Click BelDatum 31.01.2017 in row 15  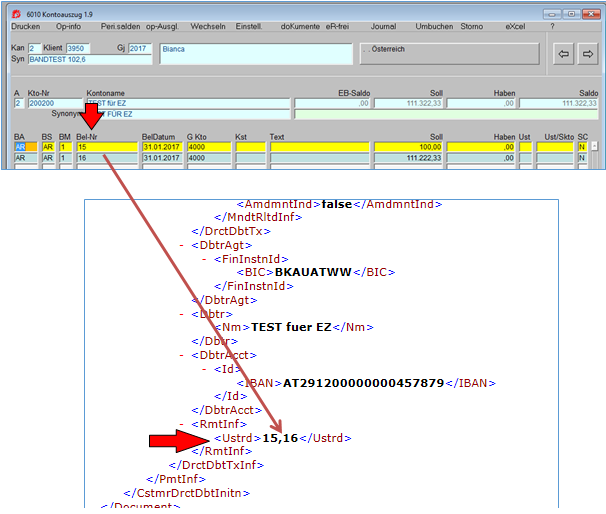coord(162,147)
